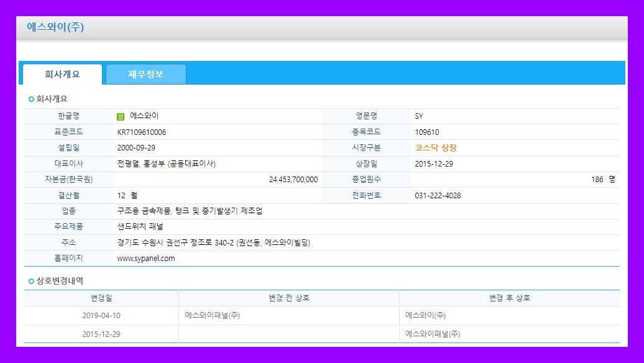Click the change date 2015-12-29 in name history
Image resolution: width=644 pixels, height=363 pixels.
tap(101, 334)
